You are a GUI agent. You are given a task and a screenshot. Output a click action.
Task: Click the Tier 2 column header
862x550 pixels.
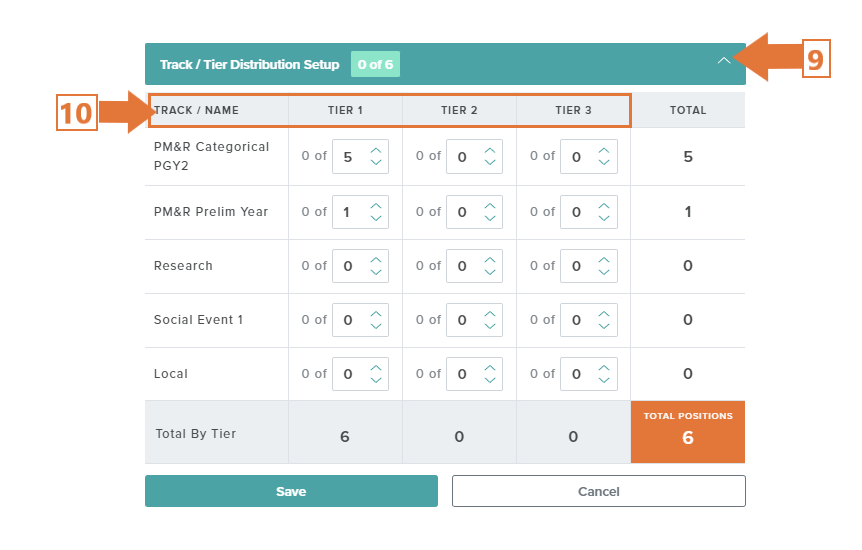459,111
